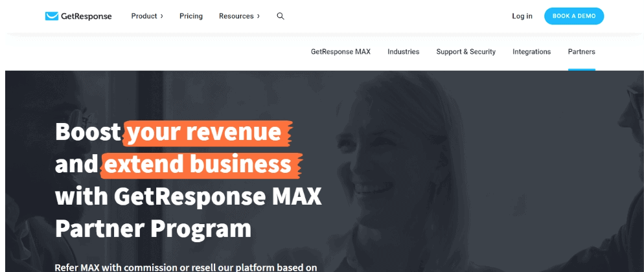This screenshot has width=644, height=272.
Task: Click the active Partners tab
Action: (x=582, y=52)
